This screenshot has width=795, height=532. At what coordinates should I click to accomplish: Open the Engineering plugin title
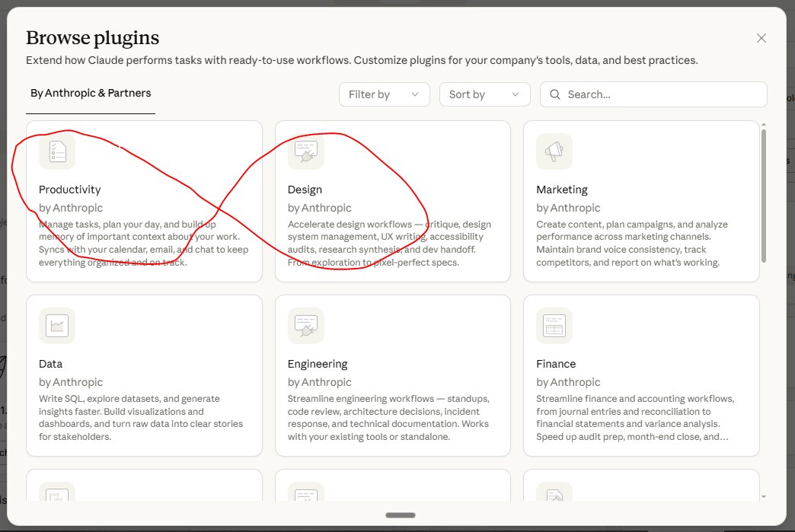(318, 364)
